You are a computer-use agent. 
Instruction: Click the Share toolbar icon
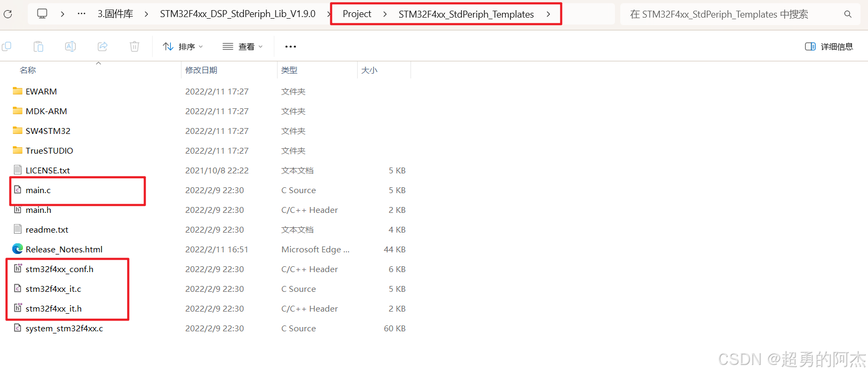coord(102,46)
